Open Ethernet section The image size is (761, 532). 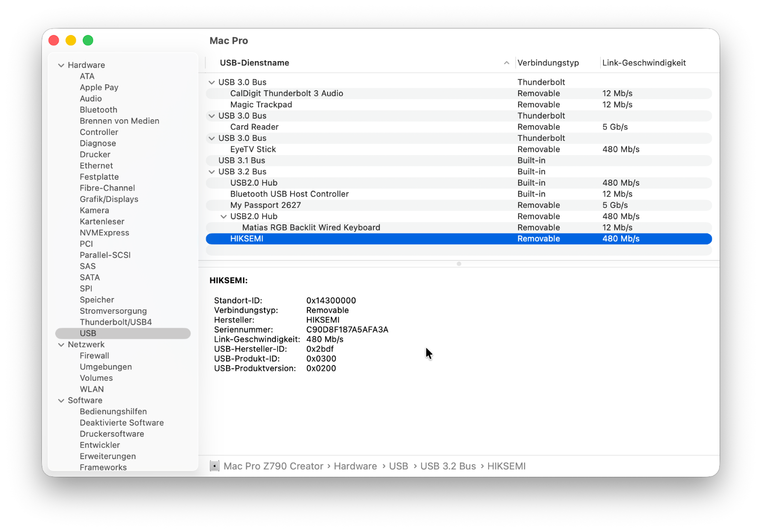(x=97, y=166)
